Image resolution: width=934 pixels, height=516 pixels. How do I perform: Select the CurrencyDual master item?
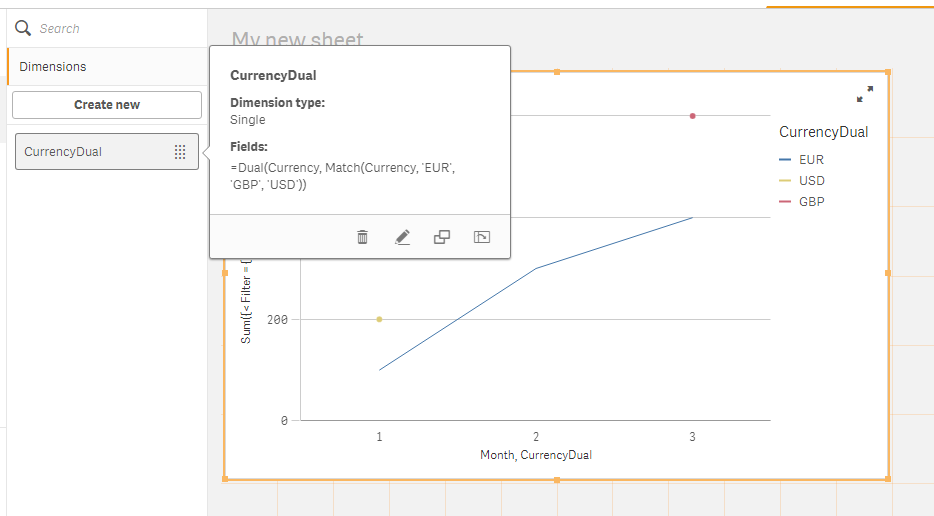[x=107, y=151]
